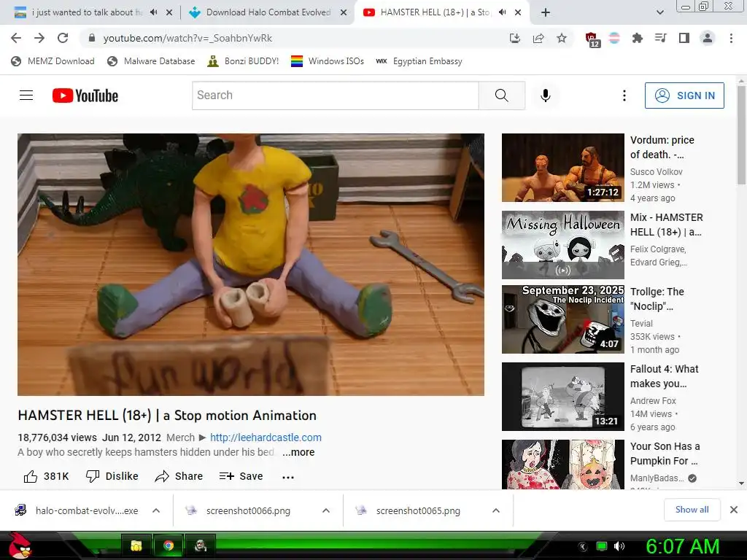
Task: Expand video description with ...more
Action: 298,452
